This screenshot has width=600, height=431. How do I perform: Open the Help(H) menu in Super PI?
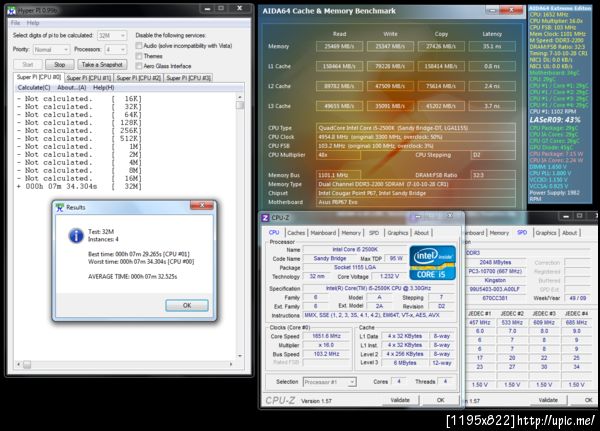pos(104,88)
